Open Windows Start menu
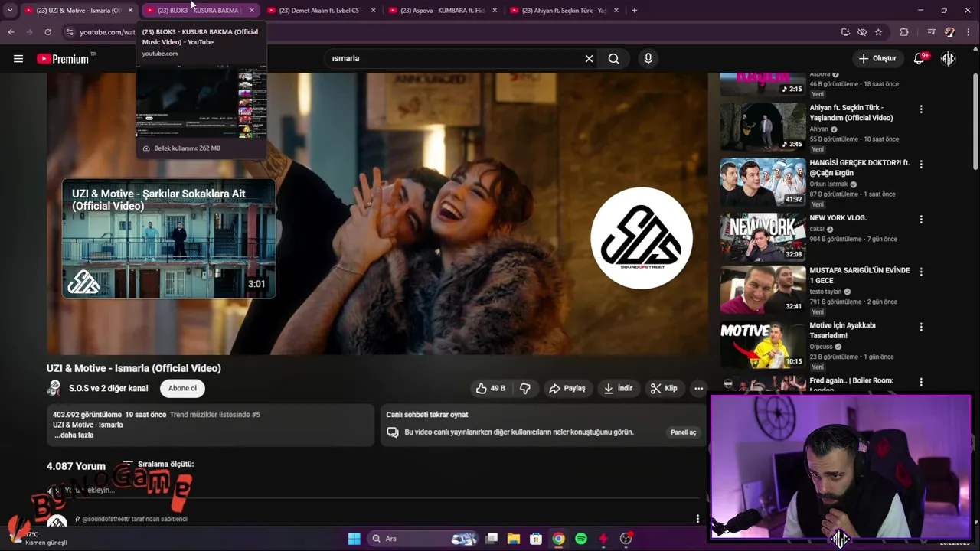 [354, 539]
